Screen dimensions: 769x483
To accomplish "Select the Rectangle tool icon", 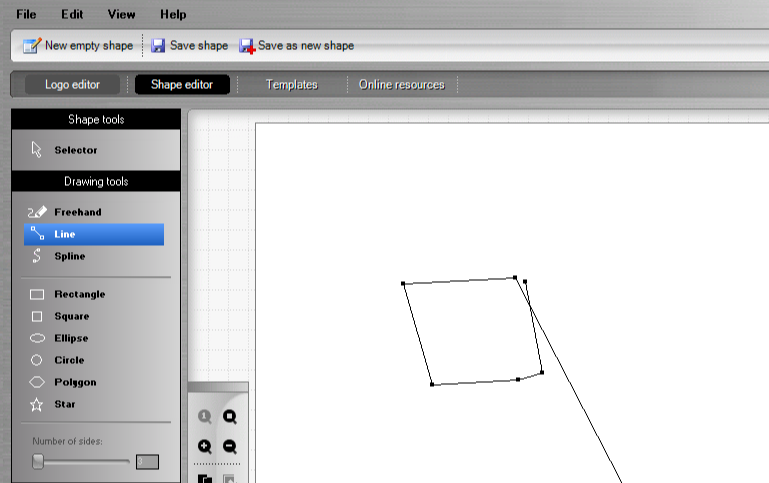I will (x=37, y=294).
